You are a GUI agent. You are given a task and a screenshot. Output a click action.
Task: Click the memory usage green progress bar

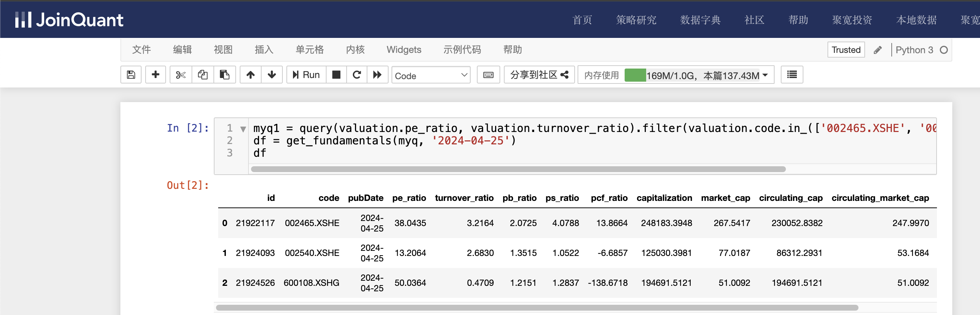635,75
